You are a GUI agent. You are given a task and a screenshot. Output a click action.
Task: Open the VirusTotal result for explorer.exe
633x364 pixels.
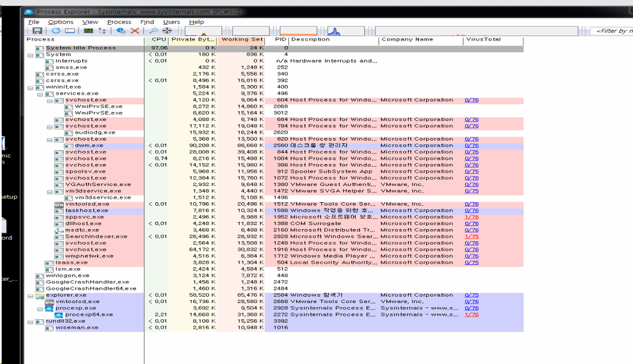pyautogui.click(x=472, y=295)
